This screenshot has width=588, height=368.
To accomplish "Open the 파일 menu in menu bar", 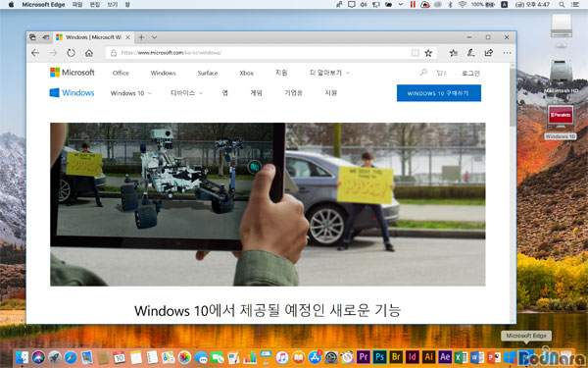I will click(x=76, y=5).
